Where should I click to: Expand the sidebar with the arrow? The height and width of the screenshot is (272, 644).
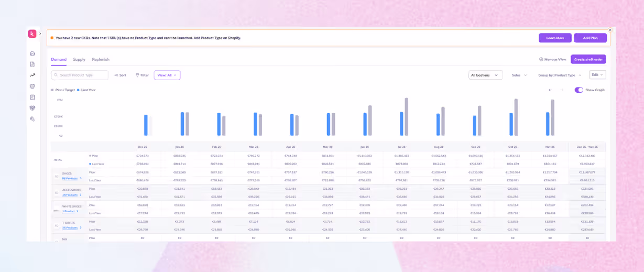point(40,34)
